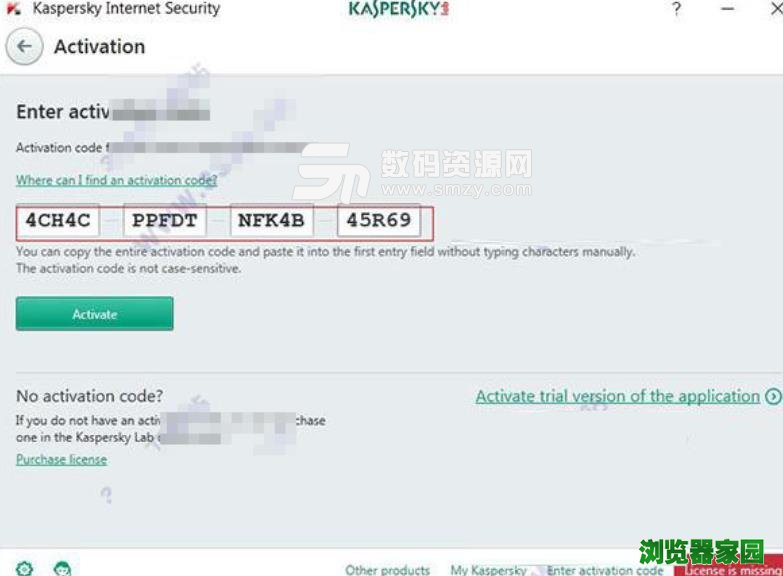This screenshot has width=783, height=576.
Task: Click the Purchase license link
Action: point(61,459)
